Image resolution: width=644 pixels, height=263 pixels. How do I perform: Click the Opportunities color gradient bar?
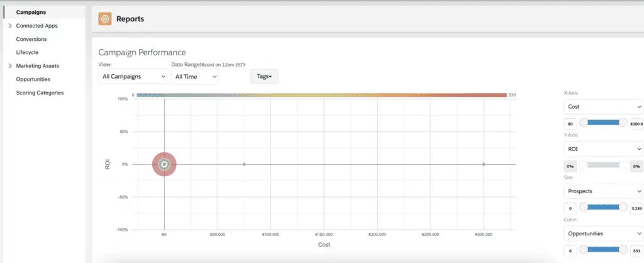click(x=321, y=95)
